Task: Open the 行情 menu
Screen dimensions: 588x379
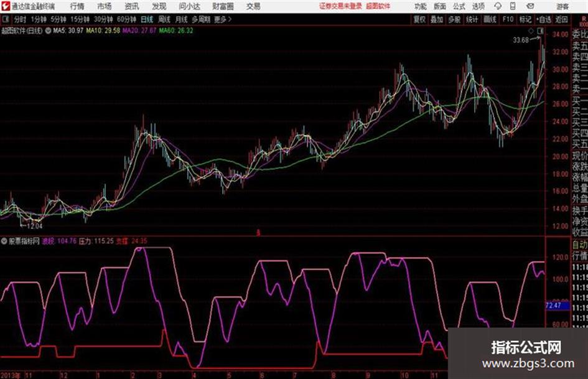Action: (77, 6)
